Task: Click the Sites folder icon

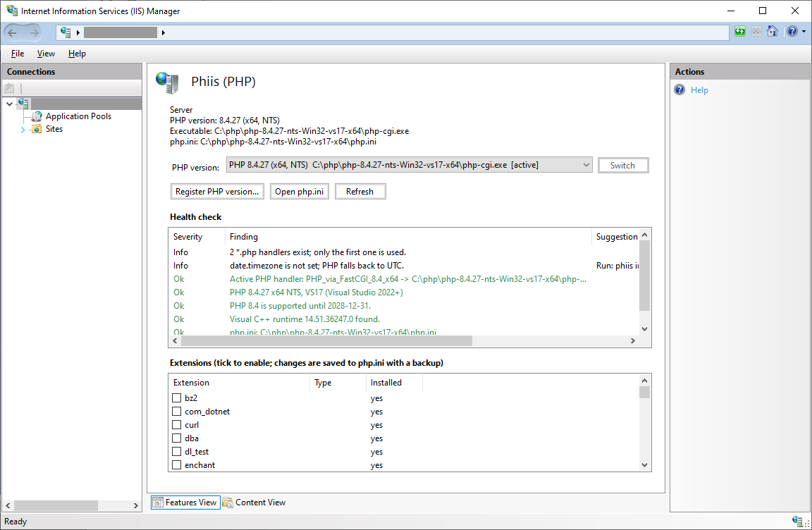Action: pyautogui.click(x=36, y=129)
